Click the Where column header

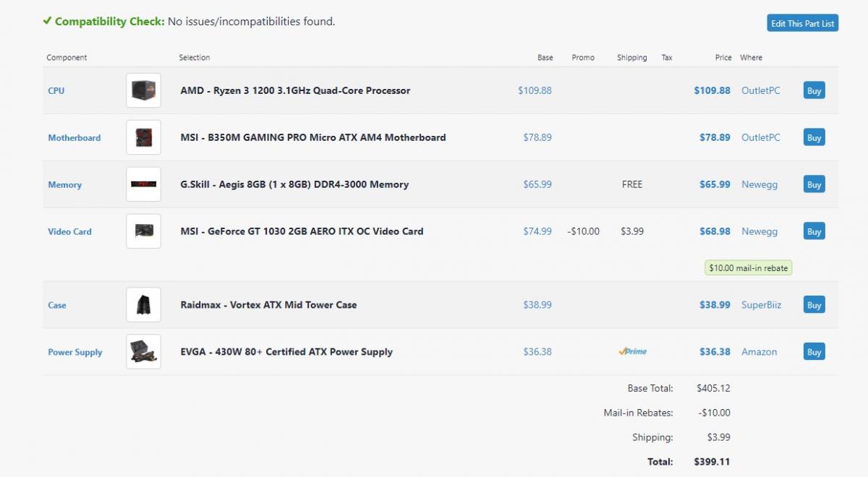[x=751, y=58]
